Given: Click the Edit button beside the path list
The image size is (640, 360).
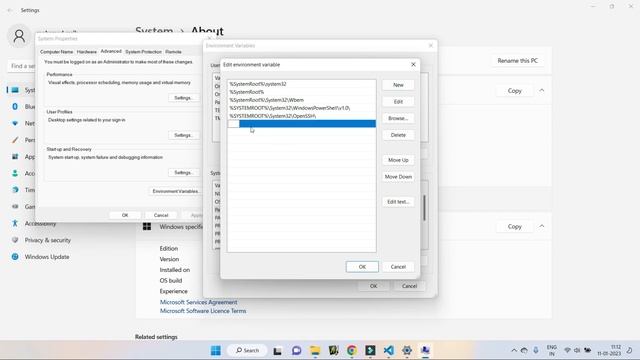Looking at the screenshot, I should click(x=398, y=102).
